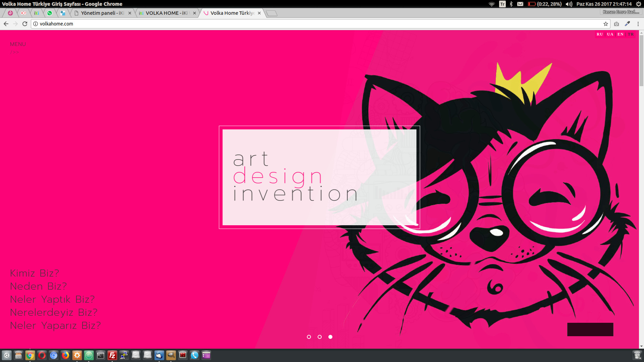Open the site MENU
The width and height of the screenshot is (644, 362).
18,44
